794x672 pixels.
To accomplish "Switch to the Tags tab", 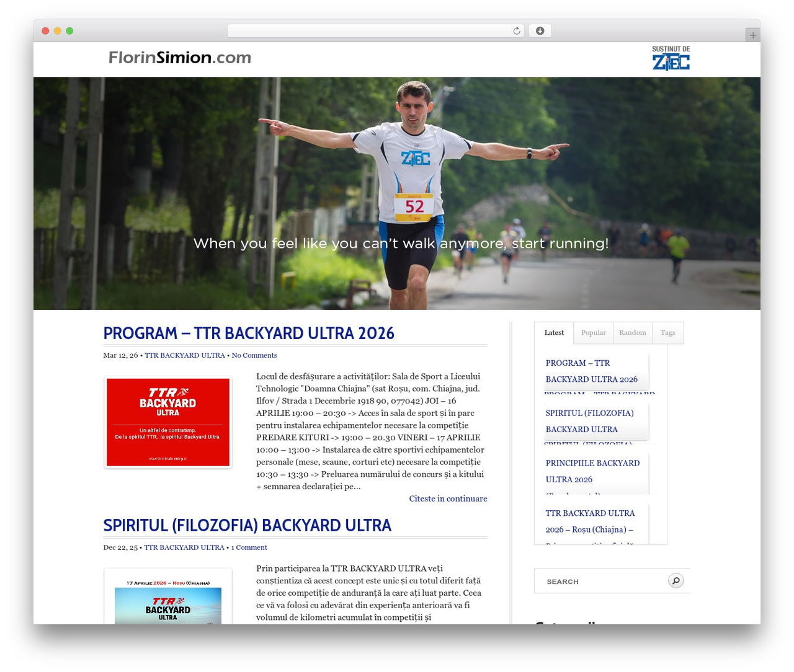I will [x=668, y=333].
